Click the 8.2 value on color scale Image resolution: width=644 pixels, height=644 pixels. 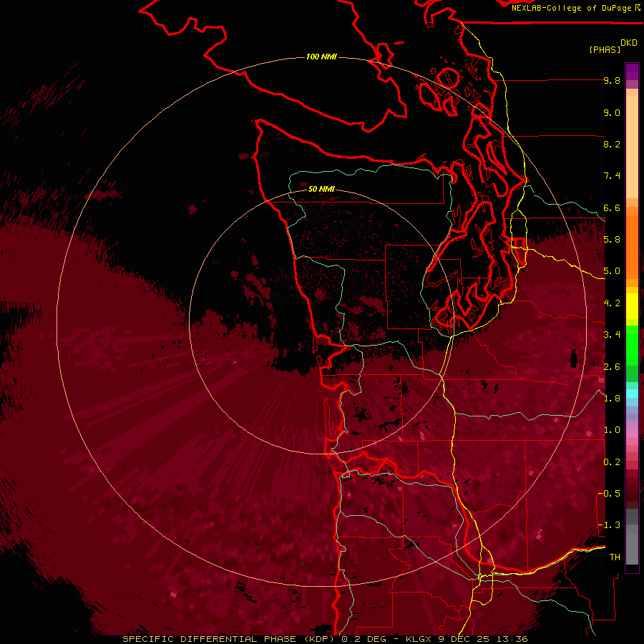pyautogui.click(x=612, y=144)
